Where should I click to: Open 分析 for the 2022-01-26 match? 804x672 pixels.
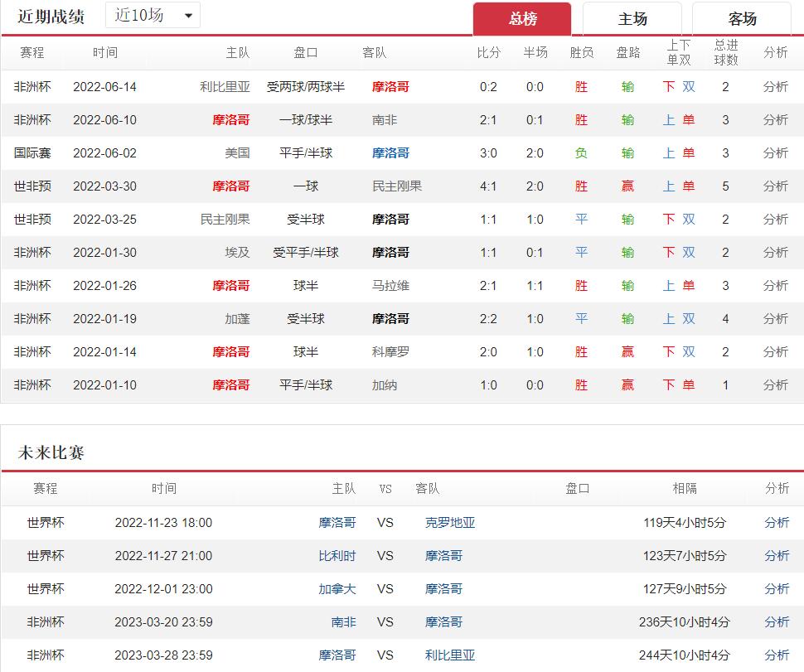click(x=775, y=286)
